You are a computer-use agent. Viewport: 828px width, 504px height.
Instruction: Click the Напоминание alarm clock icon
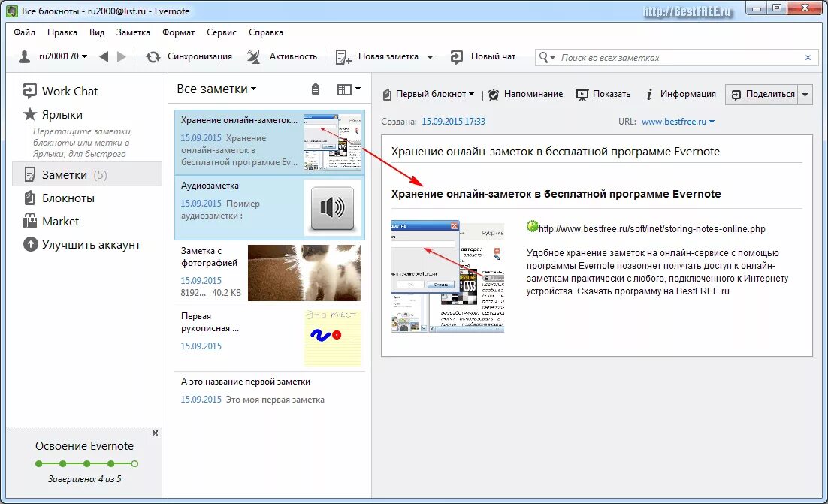tap(494, 95)
